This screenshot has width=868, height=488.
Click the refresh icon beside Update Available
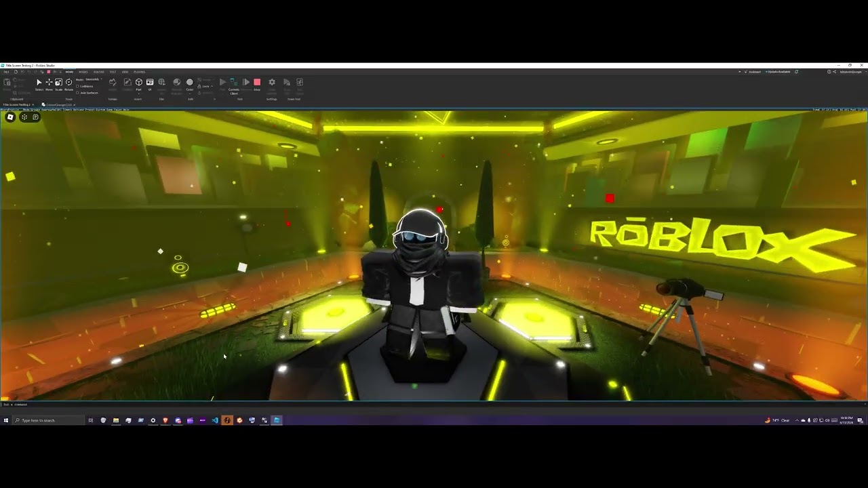(x=796, y=72)
